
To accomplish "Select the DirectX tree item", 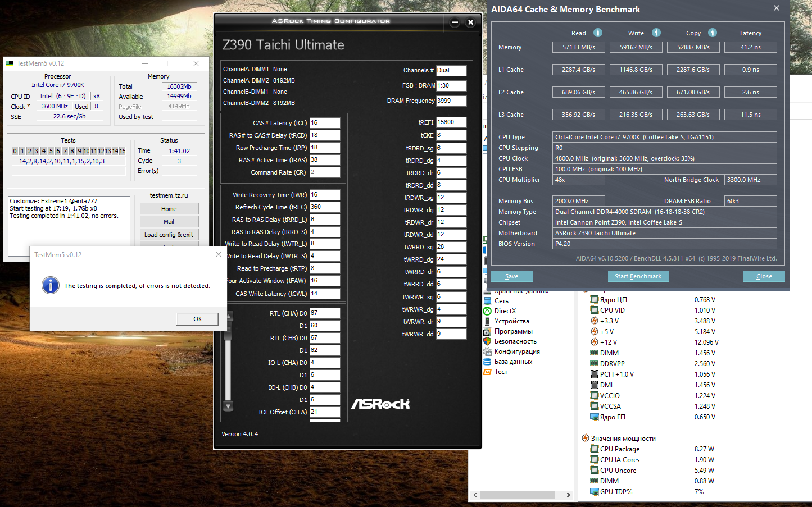I will [x=505, y=311].
